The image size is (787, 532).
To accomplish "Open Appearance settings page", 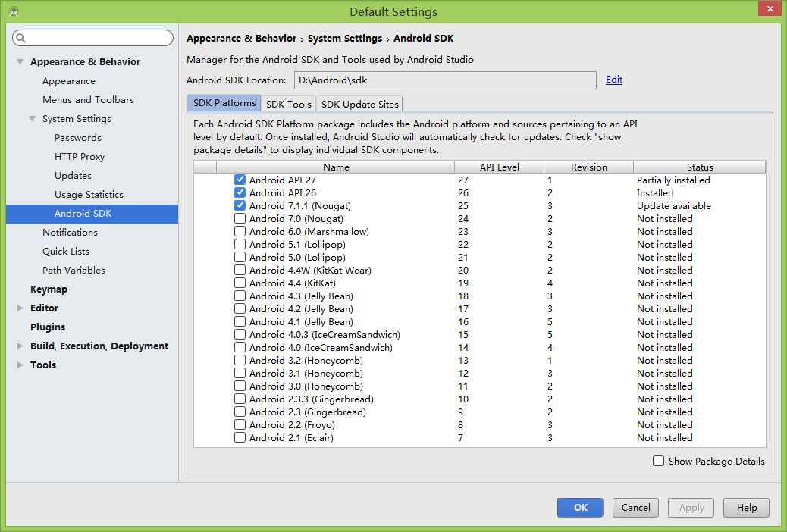I will [69, 81].
